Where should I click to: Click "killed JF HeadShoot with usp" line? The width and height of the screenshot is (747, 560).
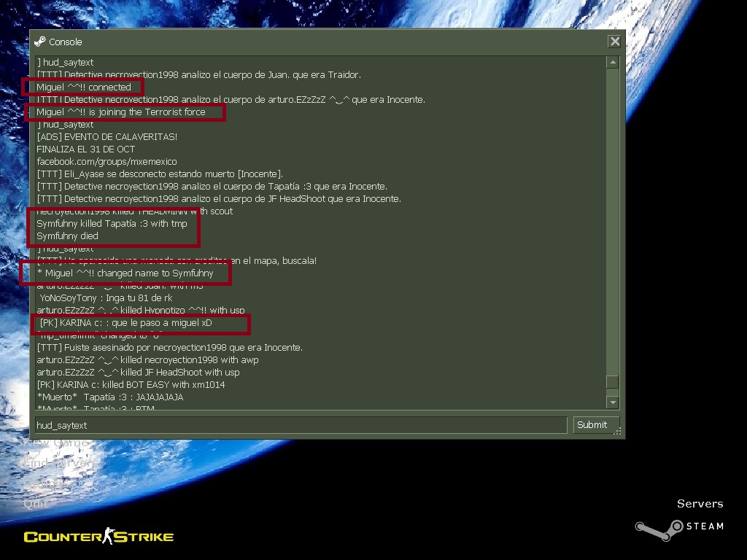coord(138,373)
